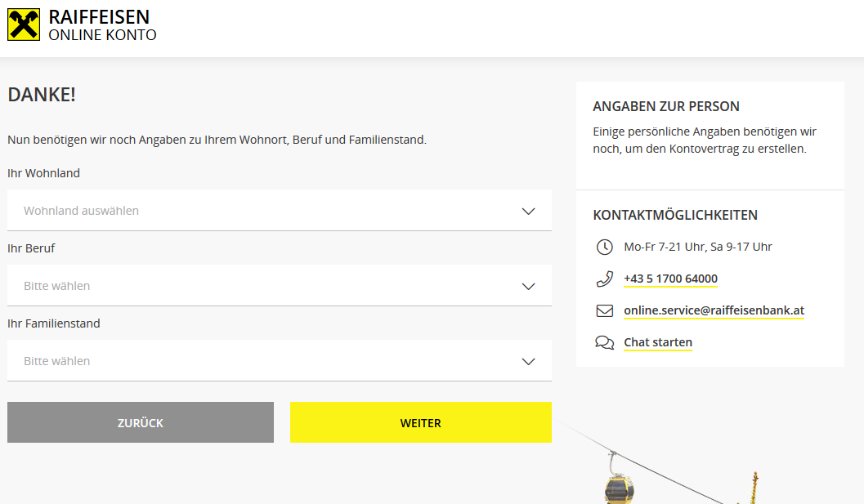Click the chat speech bubbles icon
The image size is (864, 504).
pos(604,342)
